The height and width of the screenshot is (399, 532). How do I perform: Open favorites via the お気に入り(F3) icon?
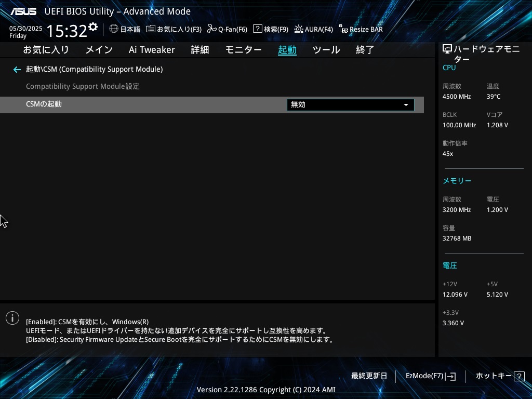click(151, 29)
